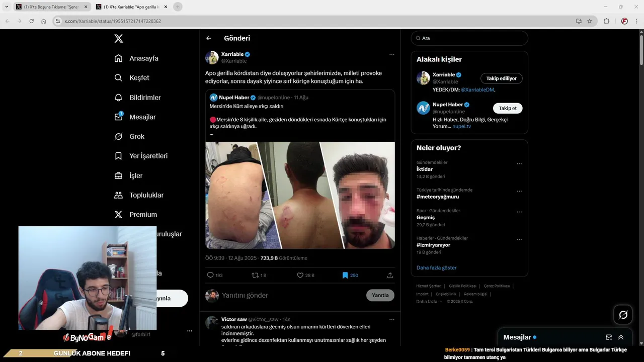Open the install app icon in address bar
Screen dimensions: 644x362
(579, 21)
